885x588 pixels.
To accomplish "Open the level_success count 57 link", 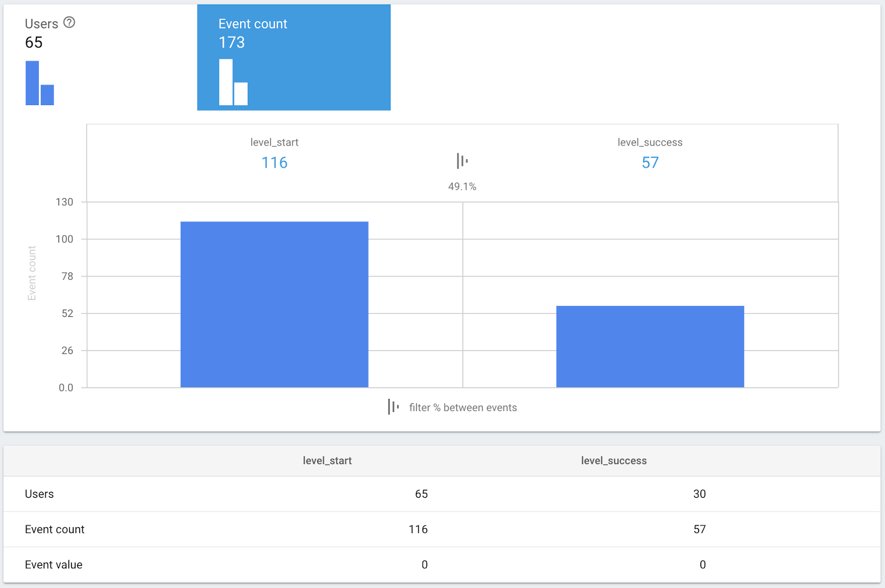I will (650, 163).
